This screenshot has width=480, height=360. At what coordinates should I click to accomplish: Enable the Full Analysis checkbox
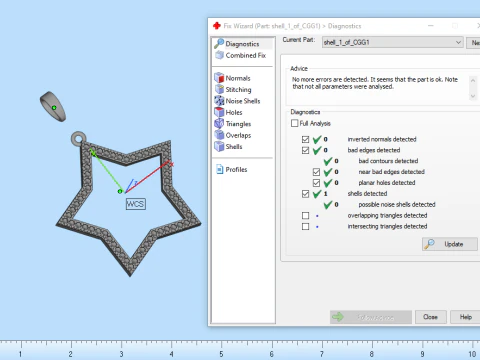coord(294,123)
